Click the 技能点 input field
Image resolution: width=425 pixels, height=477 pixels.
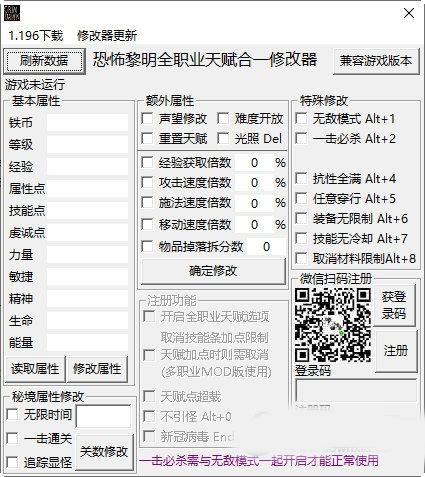tap(87, 210)
